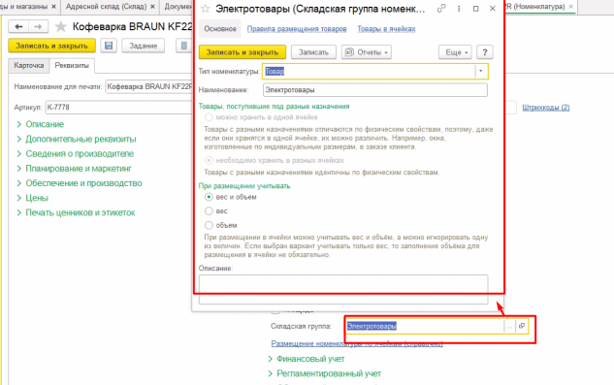614x385 pixels.
Task: Select 'вес' radio option
Action: (x=209, y=211)
